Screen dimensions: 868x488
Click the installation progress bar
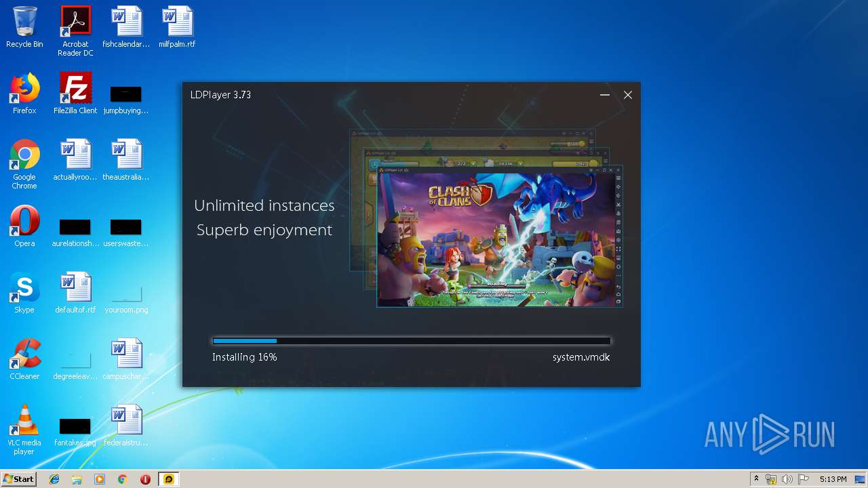point(412,341)
